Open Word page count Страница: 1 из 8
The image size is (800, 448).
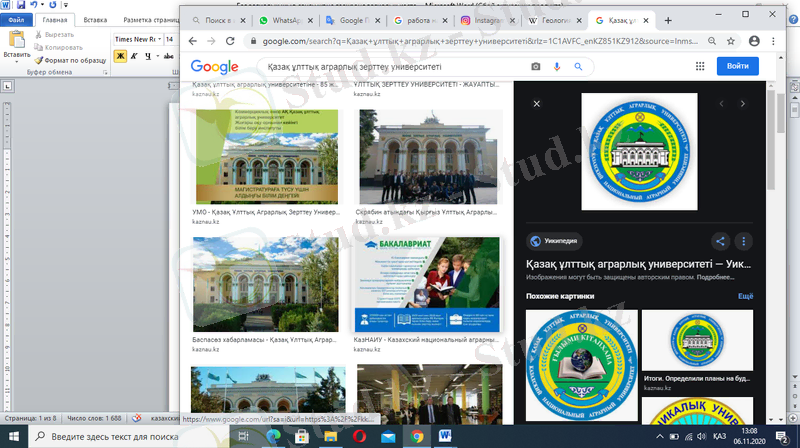pyautogui.click(x=31, y=418)
